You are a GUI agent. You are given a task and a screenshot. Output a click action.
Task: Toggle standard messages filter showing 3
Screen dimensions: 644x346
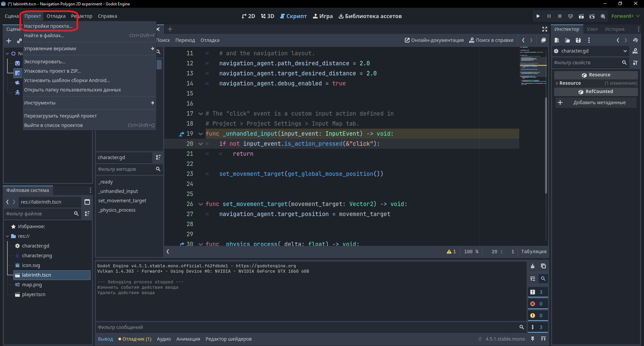pos(538,292)
